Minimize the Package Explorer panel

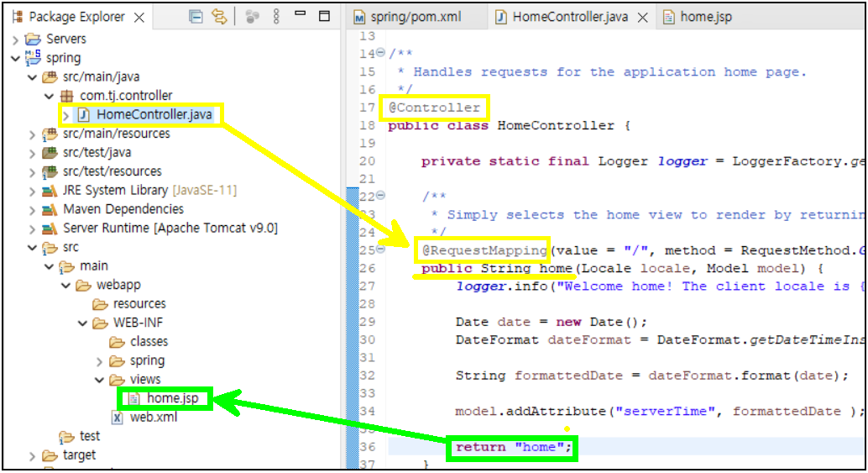(x=300, y=13)
